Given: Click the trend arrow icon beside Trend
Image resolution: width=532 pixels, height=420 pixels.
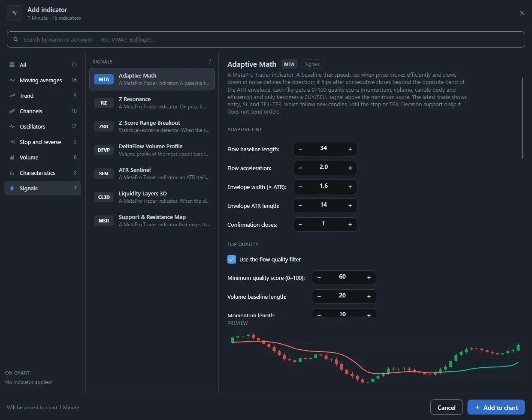Looking at the screenshot, I should (x=12, y=96).
